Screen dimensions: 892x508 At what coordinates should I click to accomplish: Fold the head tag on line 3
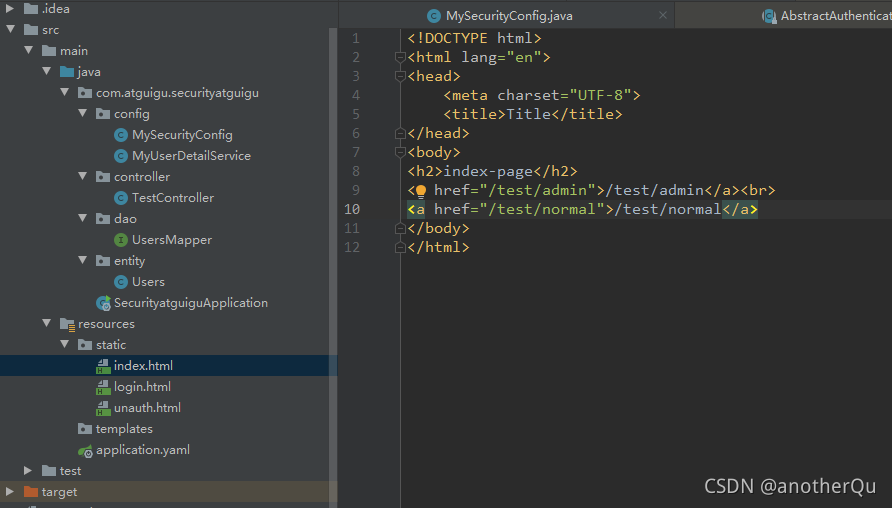400,76
